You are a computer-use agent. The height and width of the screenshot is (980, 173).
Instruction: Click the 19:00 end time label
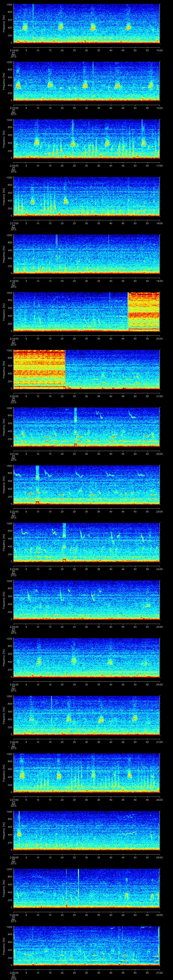159,281
